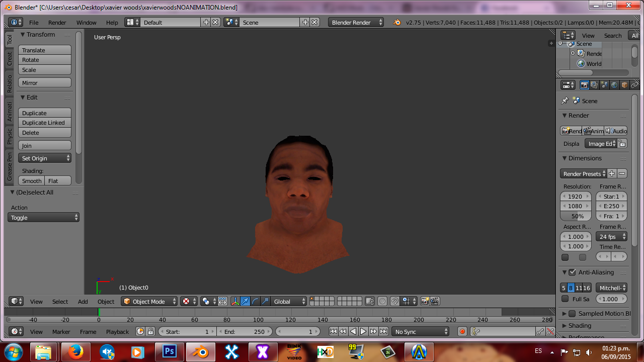Viewport: 644px width, 362px height.
Task: Enable the Sampled Motion Blur checkbox
Action: click(572, 313)
